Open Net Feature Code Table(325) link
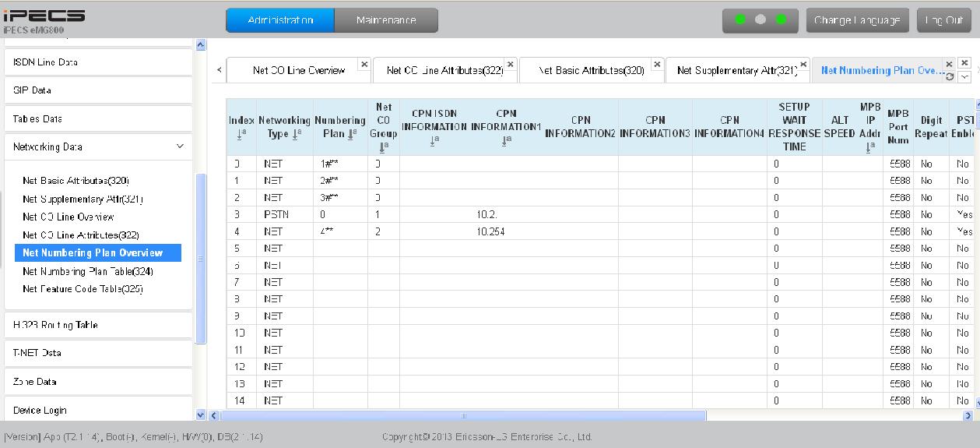 click(x=83, y=289)
